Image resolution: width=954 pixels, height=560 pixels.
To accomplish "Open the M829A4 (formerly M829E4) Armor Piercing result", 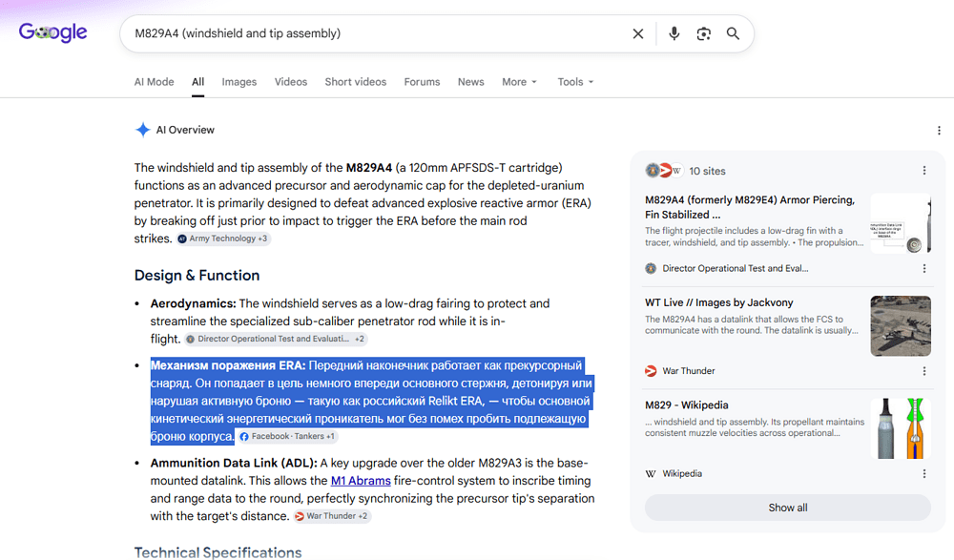I will (750, 207).
